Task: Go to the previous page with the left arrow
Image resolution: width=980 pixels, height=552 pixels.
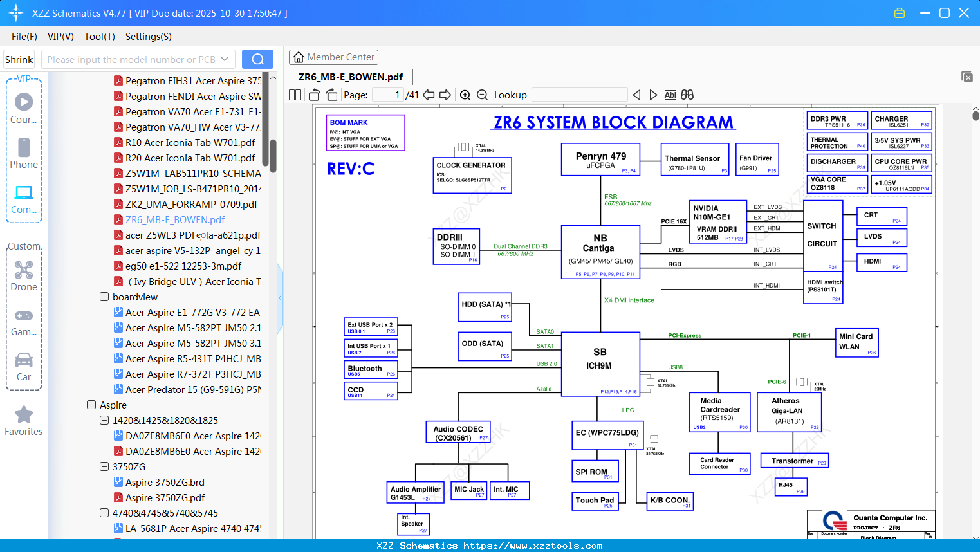Action: 429,95
